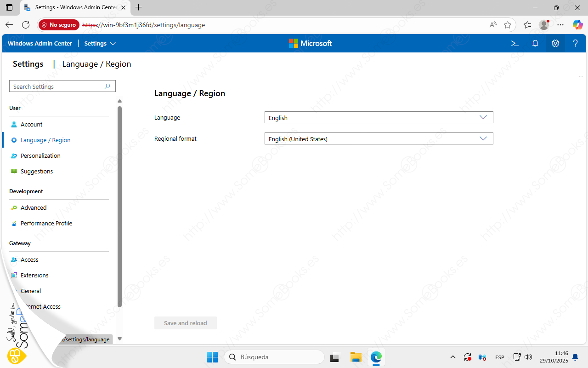The height and width of the screenshot is (368, 588).
Task: Open the Copilot icon in browser toolbar
Action: [x=577, y=25]
